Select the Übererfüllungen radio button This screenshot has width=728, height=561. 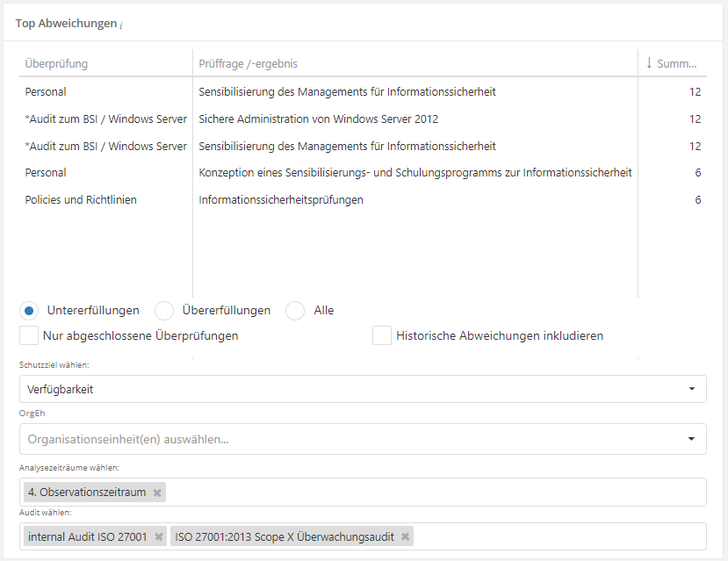pyautogui.click(x=164, y=311)
